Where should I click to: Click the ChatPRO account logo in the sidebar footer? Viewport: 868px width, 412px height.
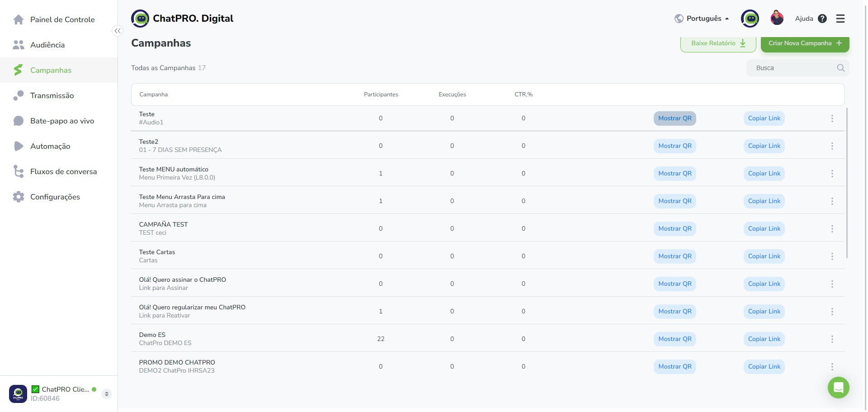pyautogui.click(x=18, y=394)
